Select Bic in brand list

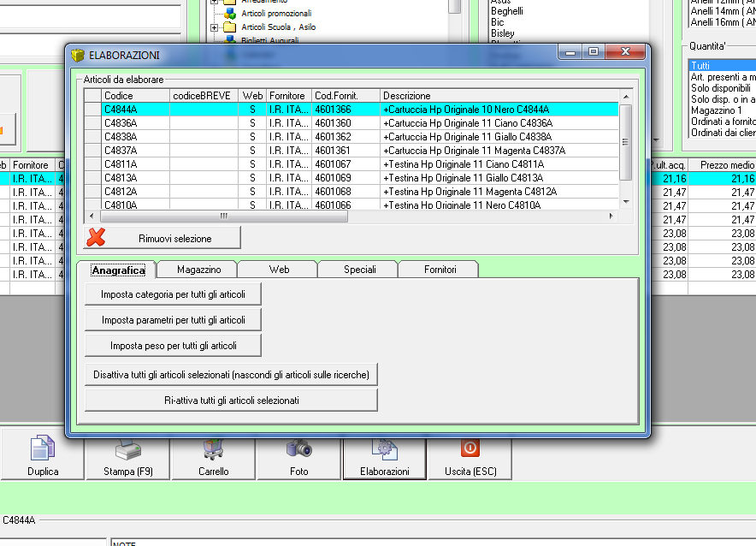(497, 22)
